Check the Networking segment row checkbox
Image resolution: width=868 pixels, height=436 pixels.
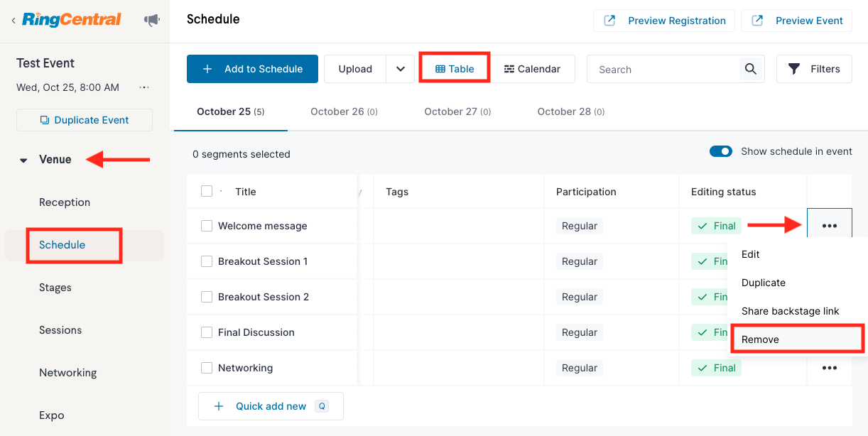[207, 368]
